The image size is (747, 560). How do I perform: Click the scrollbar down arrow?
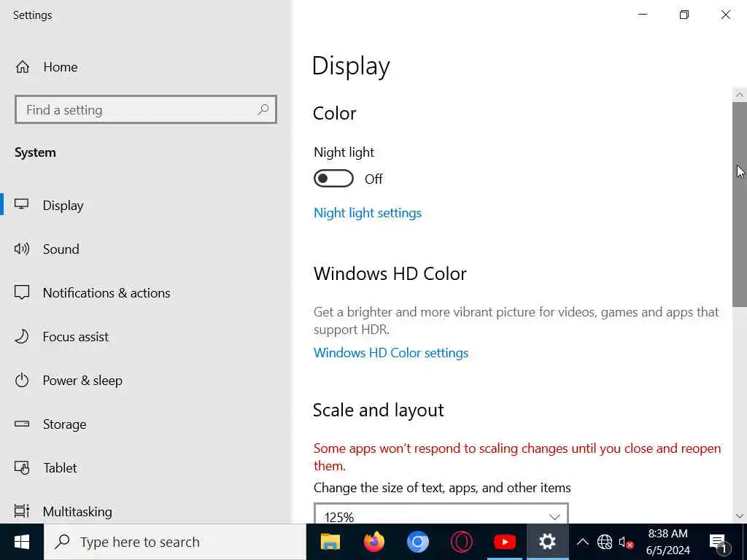click(740, 516)
